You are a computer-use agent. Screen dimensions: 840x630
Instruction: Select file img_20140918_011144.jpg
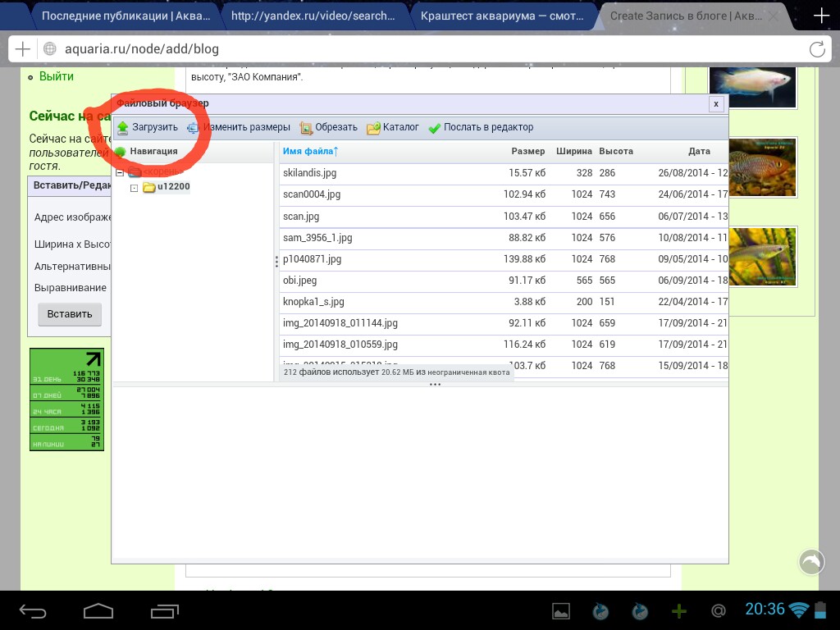[x=504, y=323]
